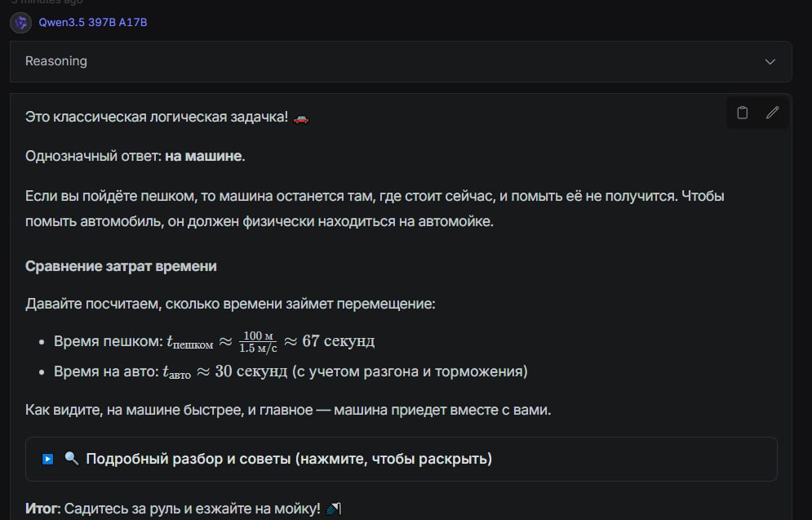Click the red car emoji

pyautogui.click(x=301, y=118)
